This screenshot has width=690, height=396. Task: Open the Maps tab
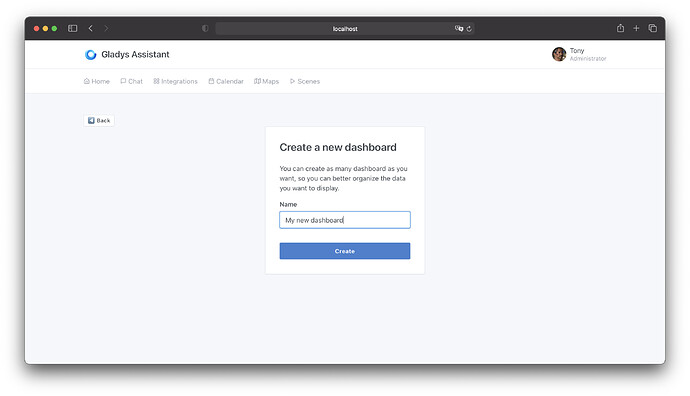pos(266,81)
